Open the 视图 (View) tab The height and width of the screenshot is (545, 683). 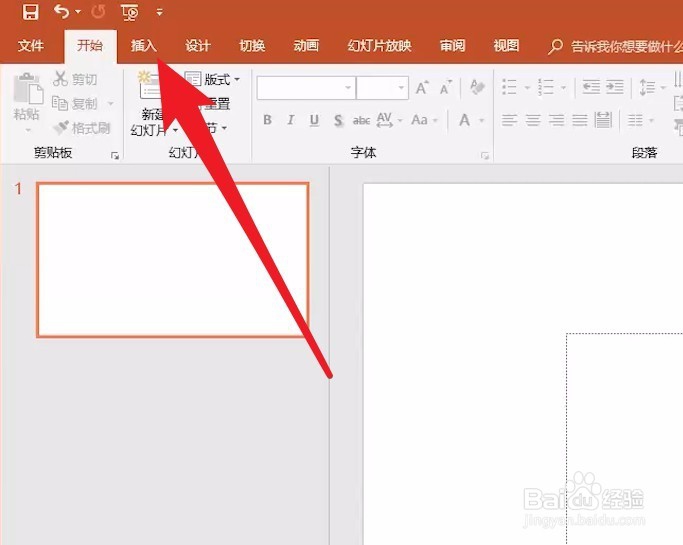506,45
